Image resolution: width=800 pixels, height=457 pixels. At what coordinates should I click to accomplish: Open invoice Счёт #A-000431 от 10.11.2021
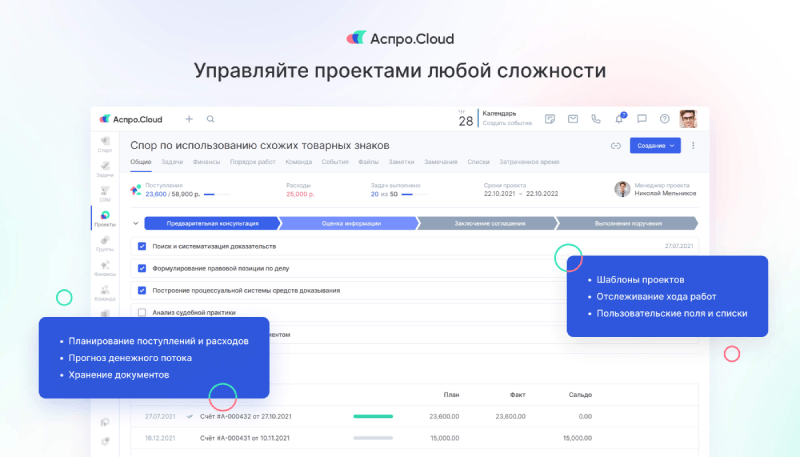click(x=244, y=438)
